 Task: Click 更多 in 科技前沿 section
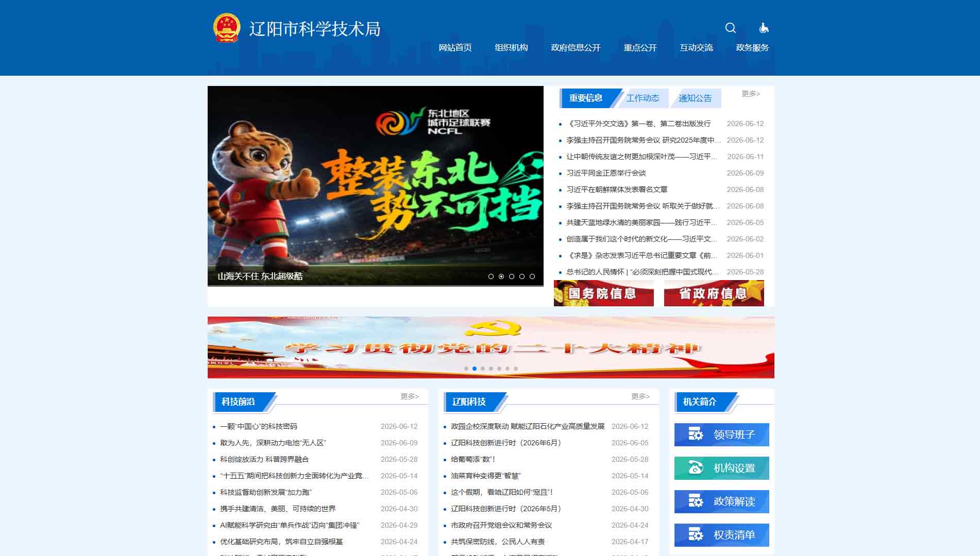coord(410,396)
